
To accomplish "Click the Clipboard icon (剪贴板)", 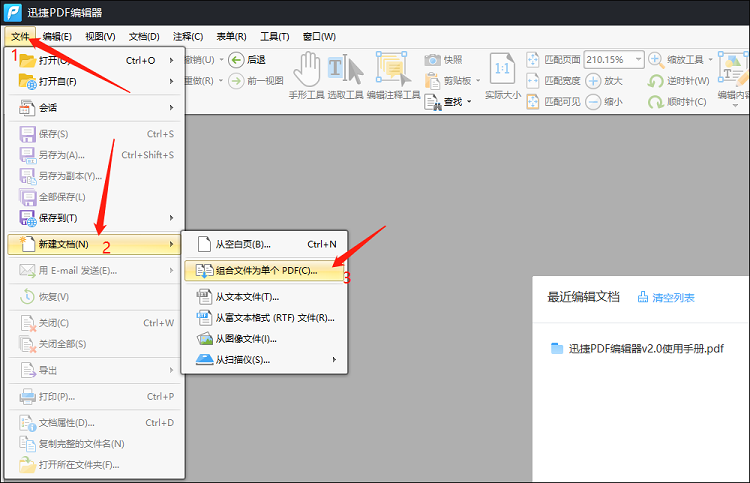I will coord(432,81).
